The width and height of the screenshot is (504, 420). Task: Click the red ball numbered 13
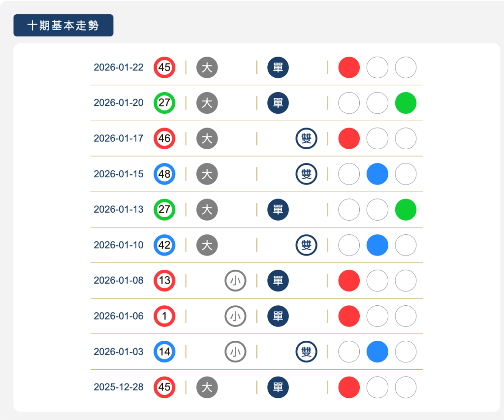165,281
